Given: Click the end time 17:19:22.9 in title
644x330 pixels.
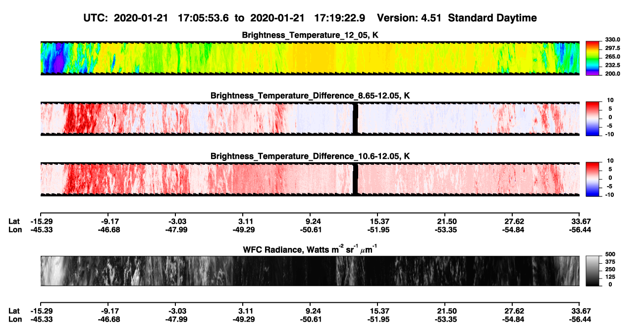Looking at the screenshot, I should 340,18.
